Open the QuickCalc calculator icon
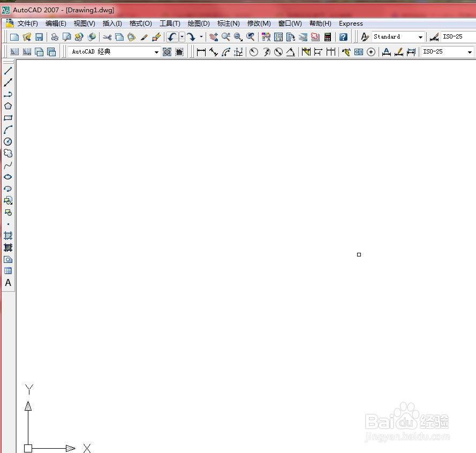This screenshot has width=476, height=453. [x=328, y=37]
